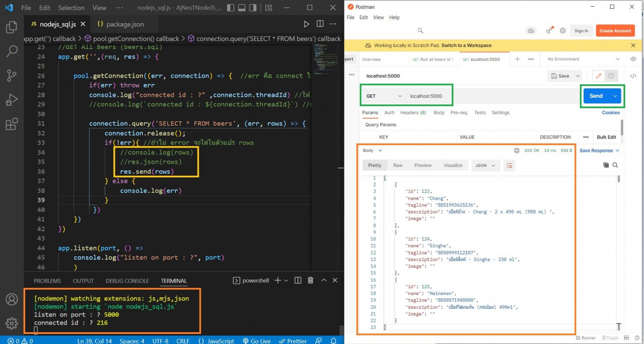Open the VS Code Explorer sidebar icon

(x=12, y=27)
